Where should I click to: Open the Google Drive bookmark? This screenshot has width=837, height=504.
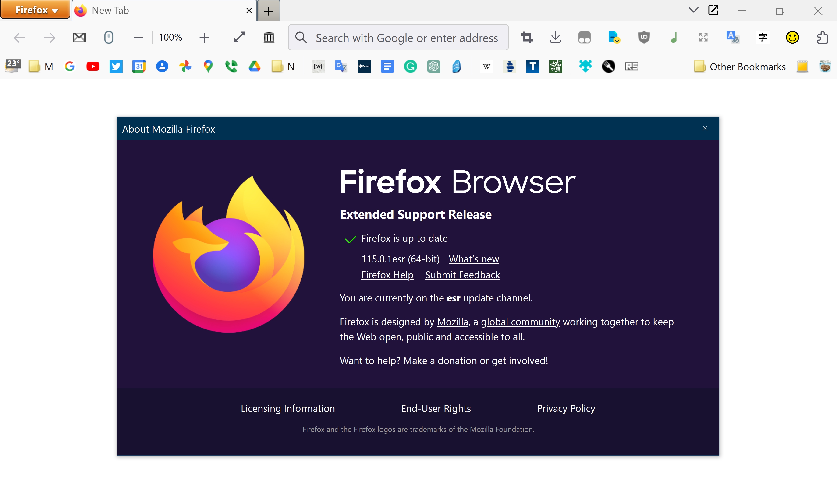[254, 66]
